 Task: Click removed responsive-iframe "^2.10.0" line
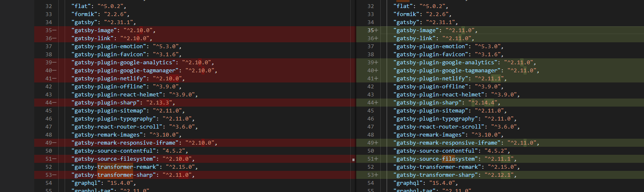coord(145,143)
